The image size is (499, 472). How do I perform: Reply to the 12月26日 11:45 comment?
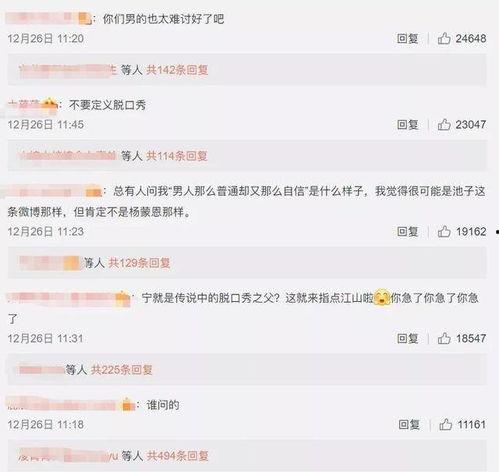[407, 125]
